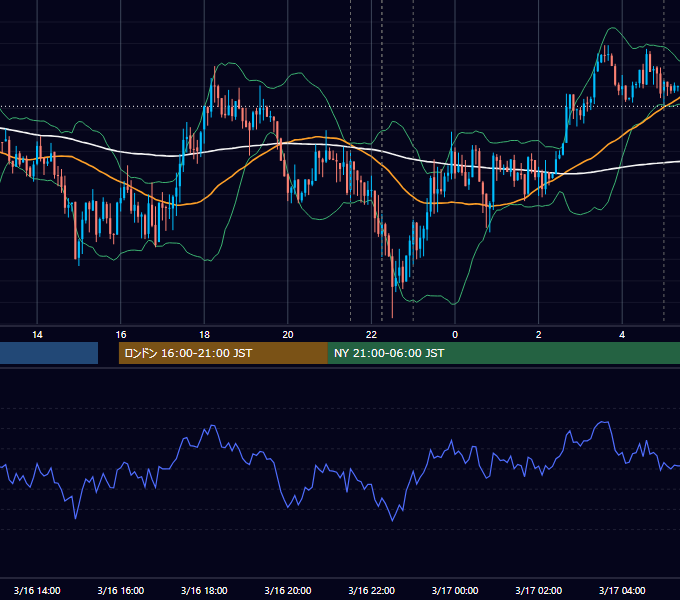Click the 0 hour label on price chart axis
The image size is (680, 600).
click(x=455, y=335)
